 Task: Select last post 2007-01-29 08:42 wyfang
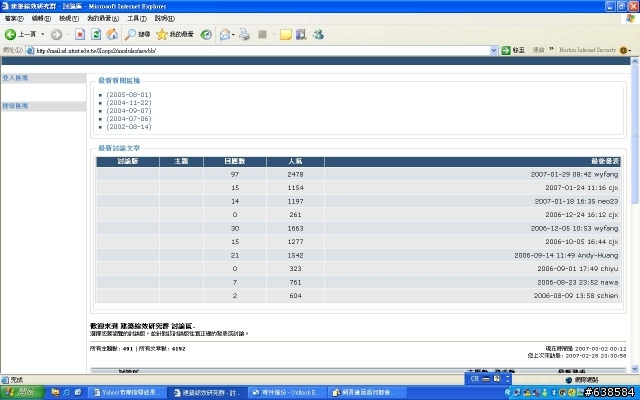click(574, 174)
